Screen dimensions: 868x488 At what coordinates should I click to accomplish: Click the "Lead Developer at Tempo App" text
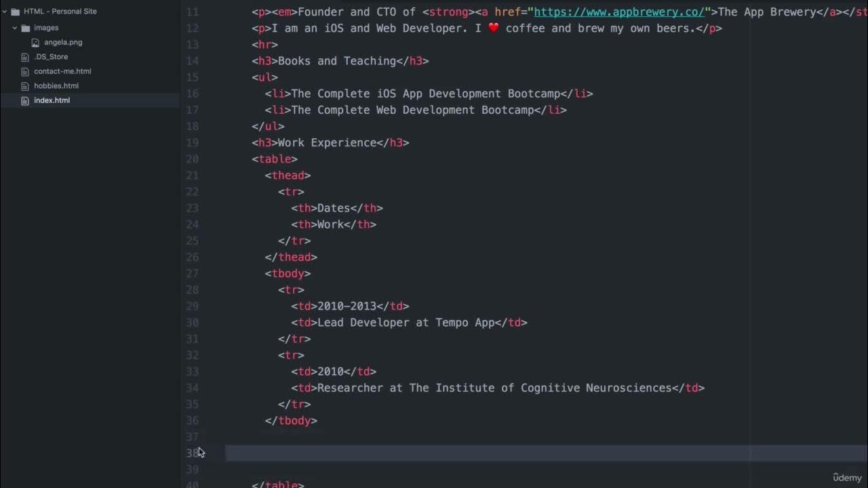point(406,323)
